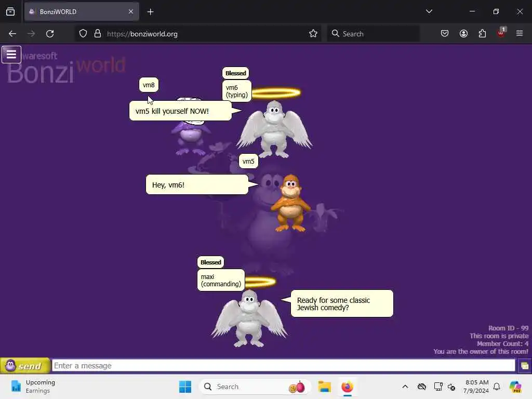The image size is (532, 399).
Task: List all tabs dropdown
Action: [429, 11]
